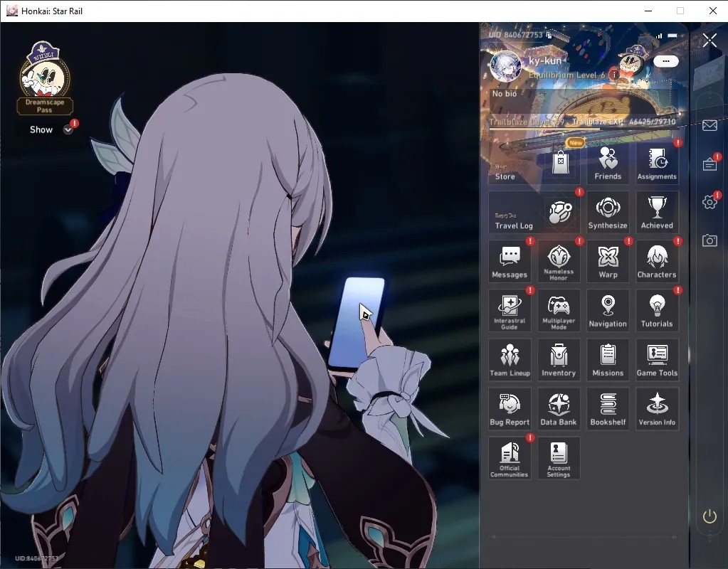Open the Interastral Guide icon

[x=510, y=311]
